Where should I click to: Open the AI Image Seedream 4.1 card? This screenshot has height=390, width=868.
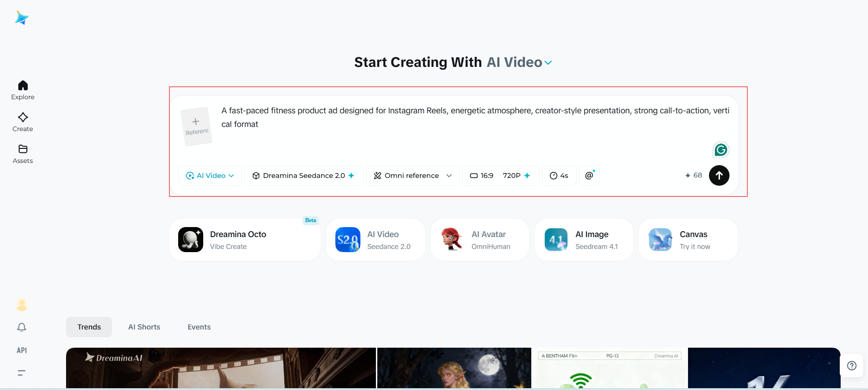(x=584, y=239)
